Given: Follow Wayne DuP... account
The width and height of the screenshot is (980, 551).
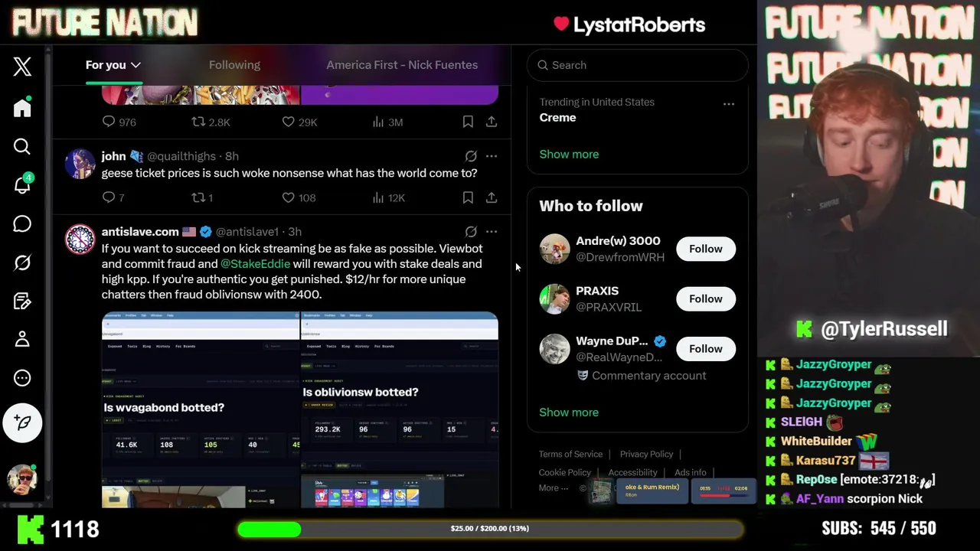Looking at the screenshot, I should pos(705,349).
